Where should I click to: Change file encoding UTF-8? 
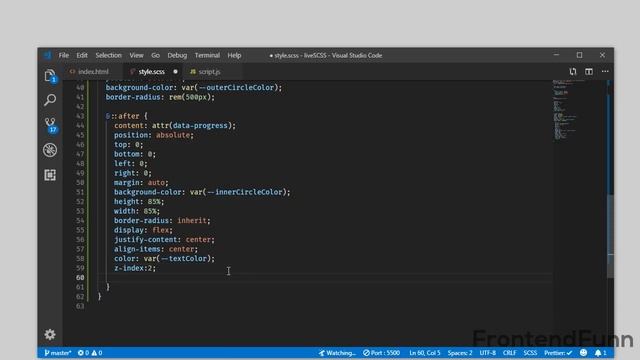488,353
